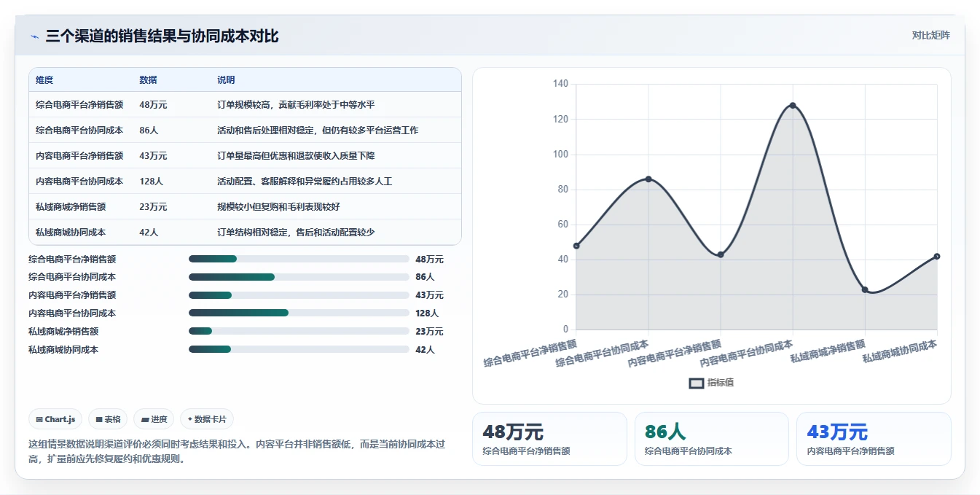This screenshot has height=495, width=980.
Task: Click the 对比矩阵 label at top right
Action: (x=930, y=35)
